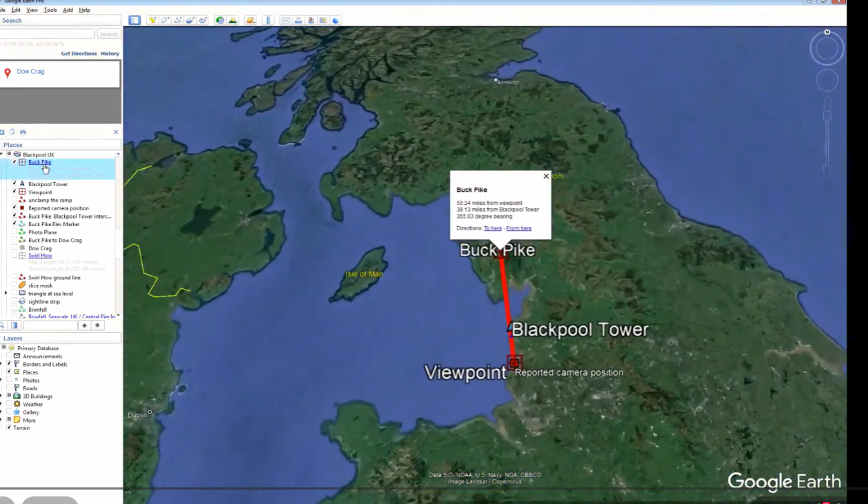This screenshot has width=868, height=504.
Task: Check the Dow Crag checkbox in Places
Action: (14, 248)
